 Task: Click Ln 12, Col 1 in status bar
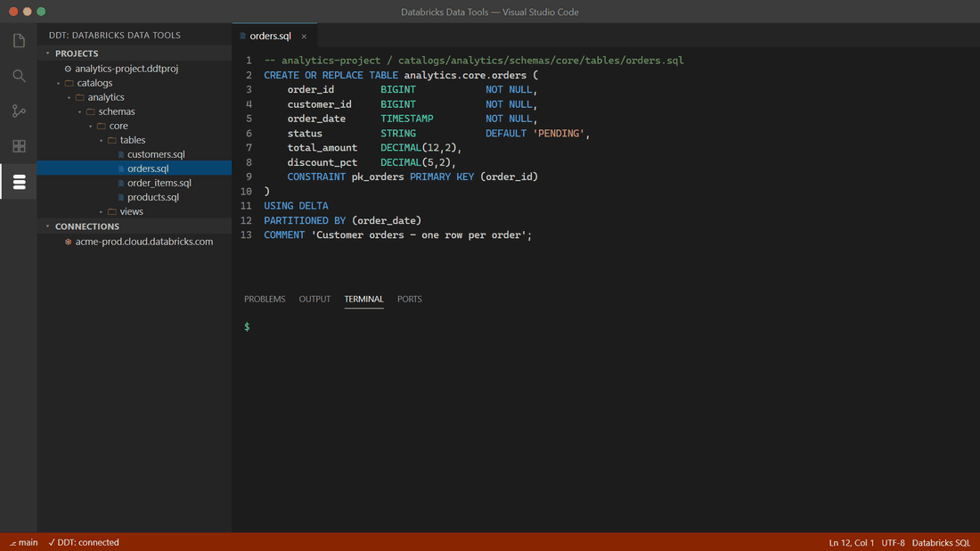pos(851,543)
